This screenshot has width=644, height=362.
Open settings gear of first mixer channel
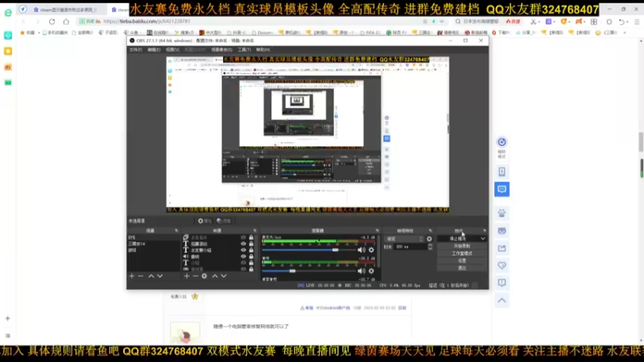coord(371,249)
